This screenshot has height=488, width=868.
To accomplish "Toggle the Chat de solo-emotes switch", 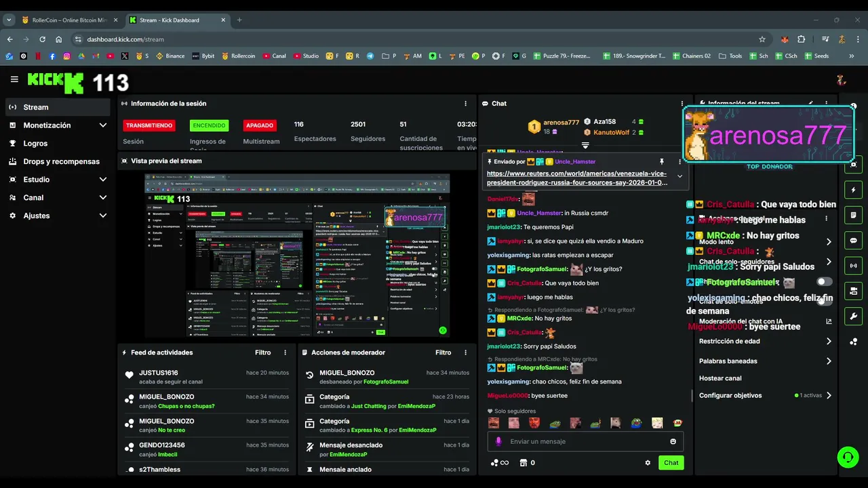I will (x=824, y=301).
